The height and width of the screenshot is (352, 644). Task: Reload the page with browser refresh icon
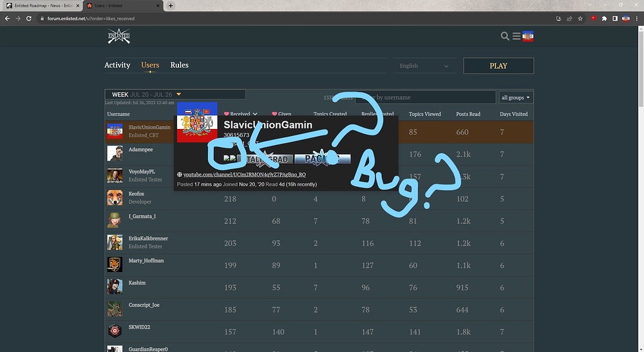29,19
